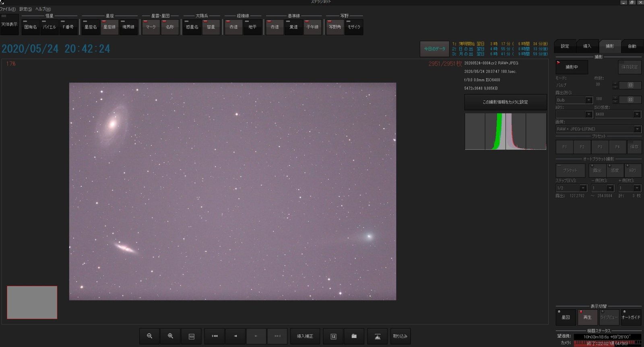
Task: Jump to the first image in playback
Action: (x=215, y=336)
